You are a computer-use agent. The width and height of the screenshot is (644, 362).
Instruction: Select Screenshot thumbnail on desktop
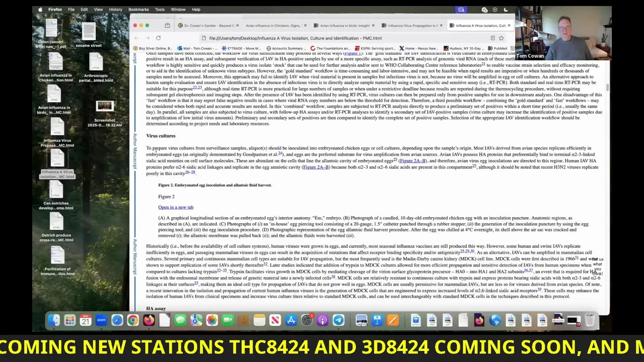tap(105, 114)
